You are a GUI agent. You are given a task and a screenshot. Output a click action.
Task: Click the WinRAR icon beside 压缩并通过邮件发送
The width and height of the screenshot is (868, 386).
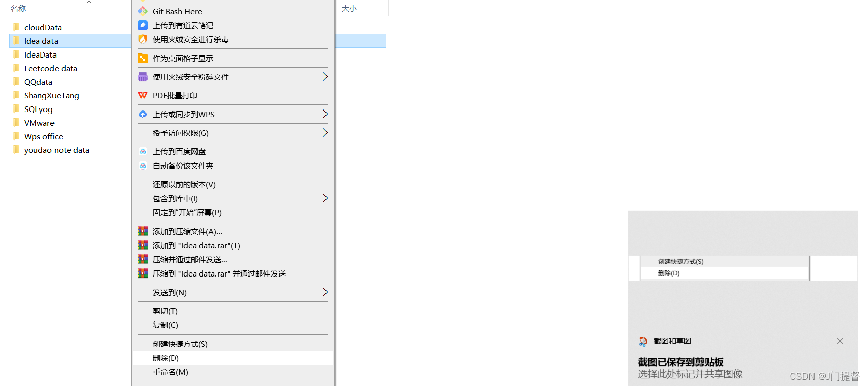(143, 259)
